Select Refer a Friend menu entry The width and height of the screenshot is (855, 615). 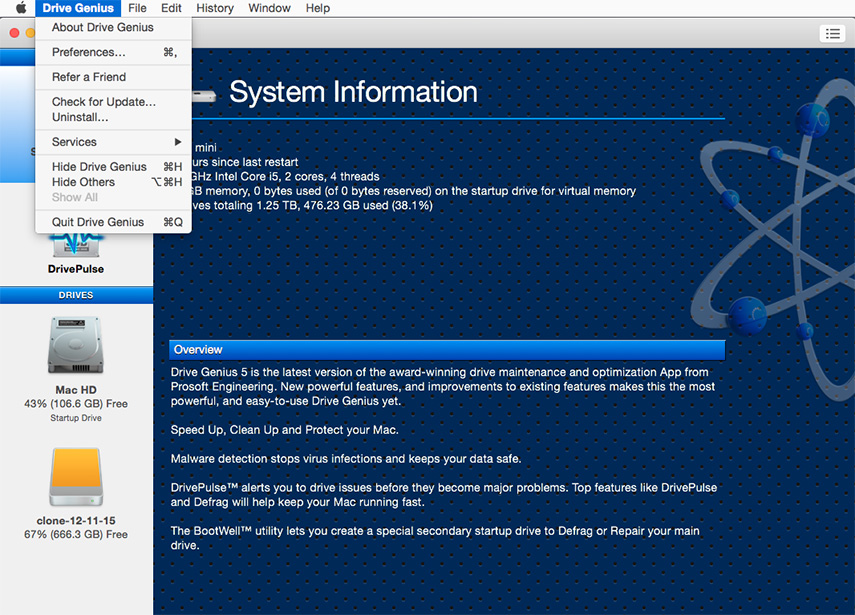click(113, 77)
